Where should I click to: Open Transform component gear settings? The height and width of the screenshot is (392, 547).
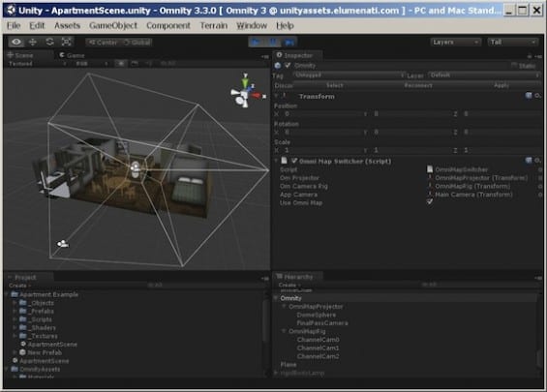click(x=538, y=96)
